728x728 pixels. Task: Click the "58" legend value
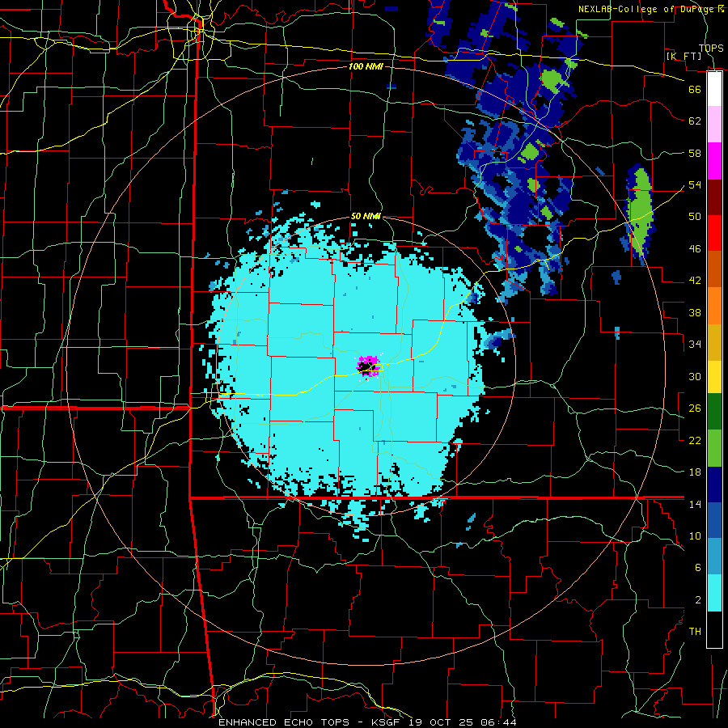pos(695,153)
